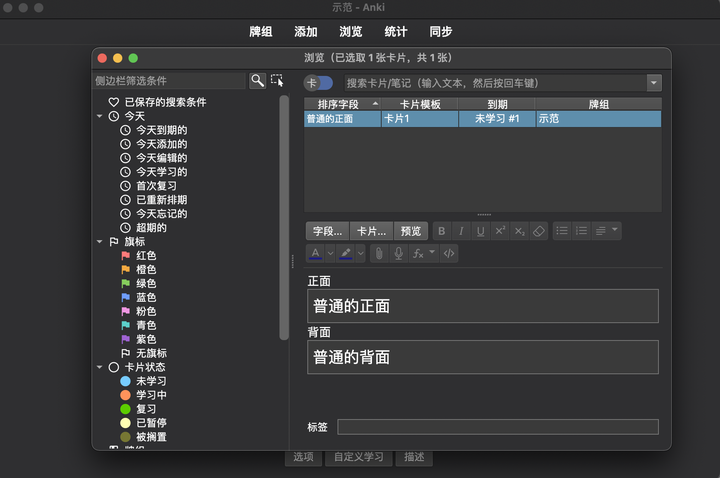720x478 pixels.
Task: Open 统计 in main Anki window
Action: [395, 32]
